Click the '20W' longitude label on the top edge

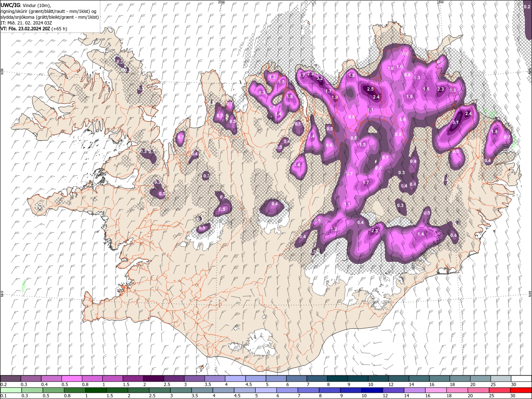221,2
